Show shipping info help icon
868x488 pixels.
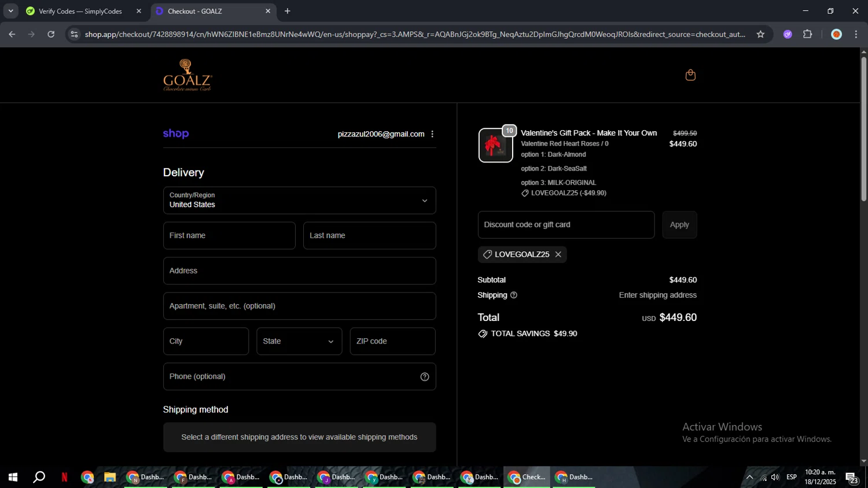pos(514,295)
